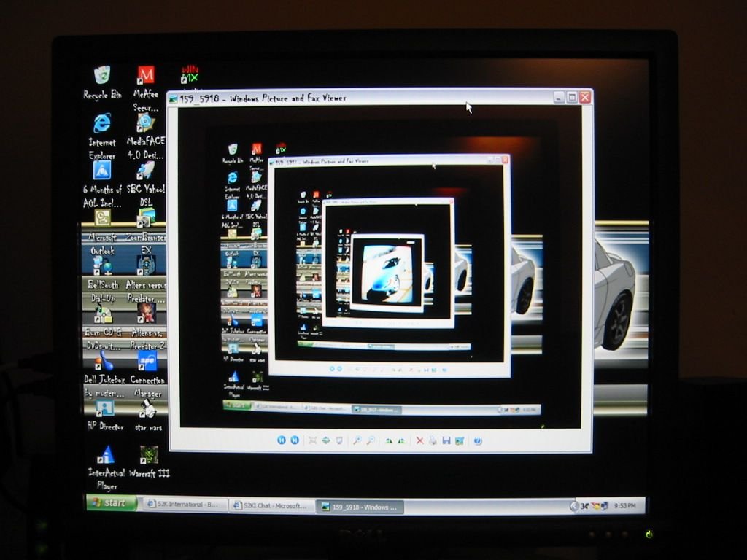Zoom In with the magnifier plus icon
The height and width of the screenshot is (560, 747).
(x=357, y=440)
